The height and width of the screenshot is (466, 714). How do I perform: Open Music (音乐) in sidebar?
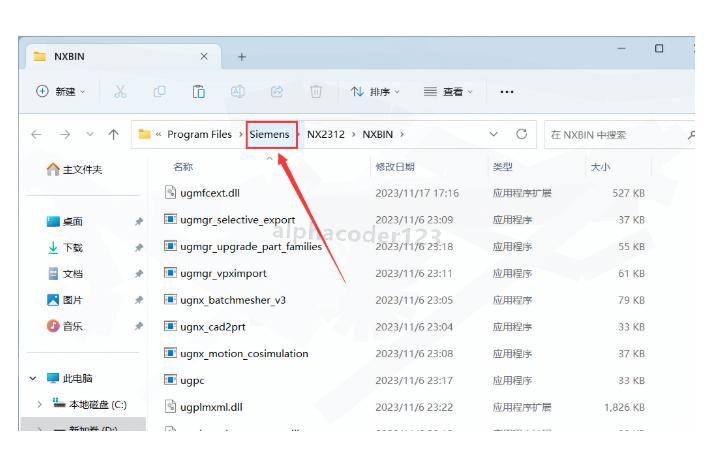coord(65,326)
